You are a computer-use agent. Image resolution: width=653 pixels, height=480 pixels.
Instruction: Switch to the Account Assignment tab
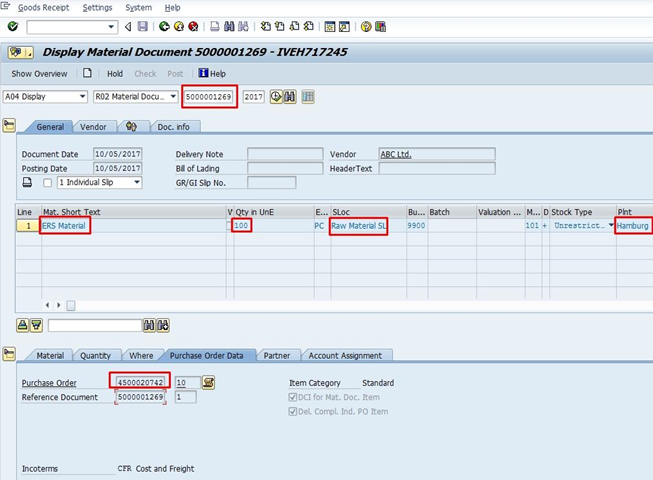[x=345, y=356]
